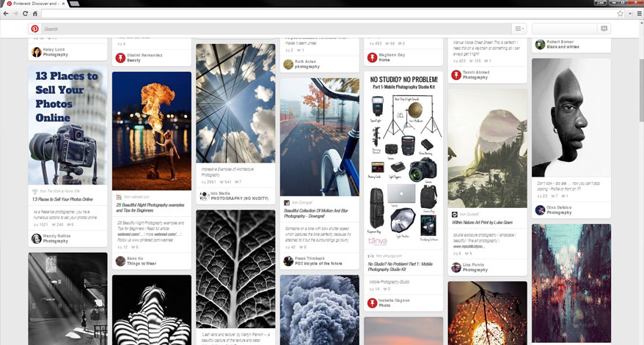This screenshot has height=345, width=644.
Task: Click the Dowgraf source icon under the bicycle pin
Action: pyautogui.click(x=287, y=203)
